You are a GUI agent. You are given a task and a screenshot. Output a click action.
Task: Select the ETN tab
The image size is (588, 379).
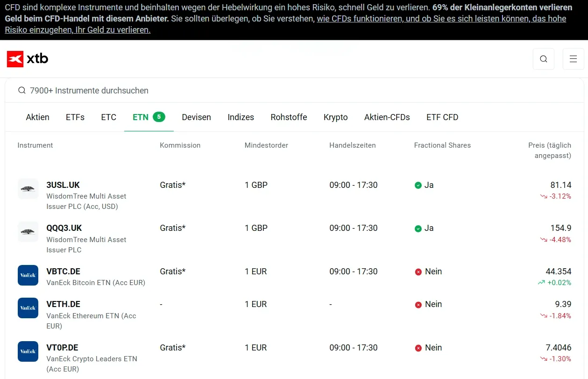pyautogui.click(x=149, y=117)
